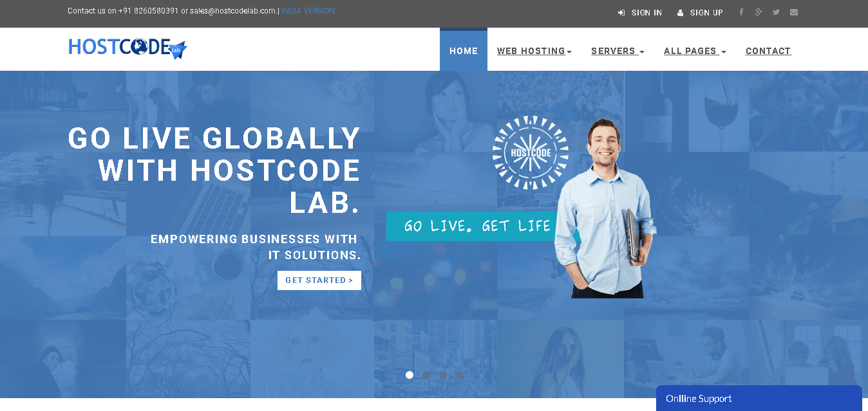Screen dimensions: 868x411
Task: Expand the Servers dropdown menu
Action: click(618, 51)
